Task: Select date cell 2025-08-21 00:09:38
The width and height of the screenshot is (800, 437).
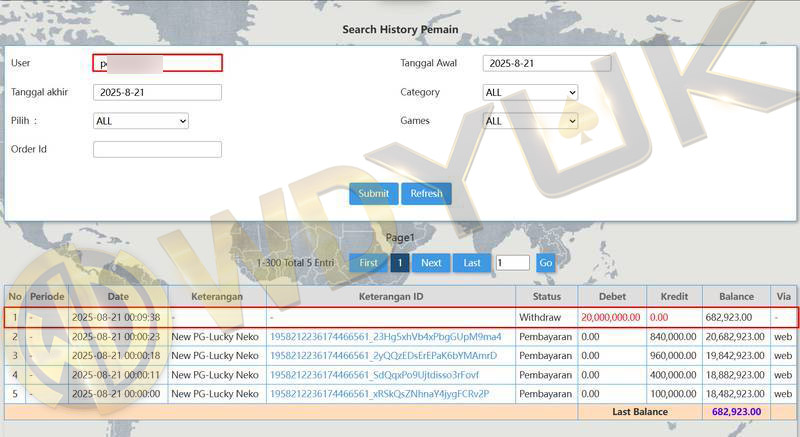Action: tap(116, 317)
